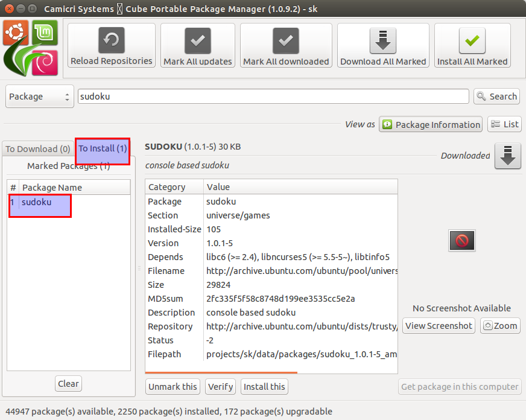Screen dimensions: 526x420
Task: Click the Category column header
Action: pyautogui.click(x=174, y=187)
